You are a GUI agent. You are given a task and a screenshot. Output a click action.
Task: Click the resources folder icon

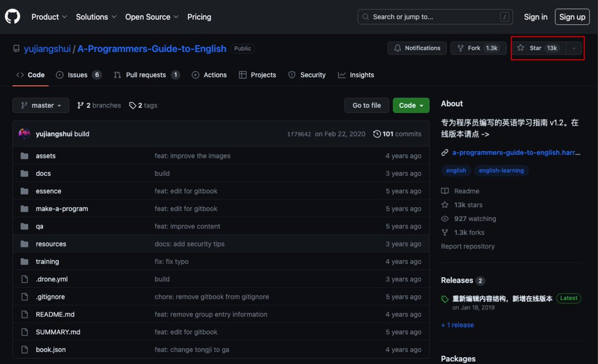click(24, 244)
